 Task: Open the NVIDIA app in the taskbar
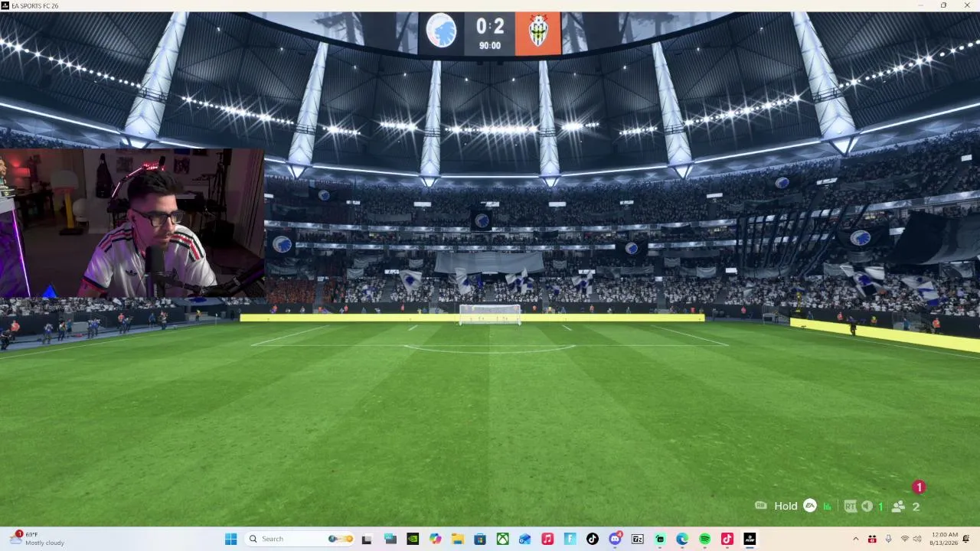[413, 539]
